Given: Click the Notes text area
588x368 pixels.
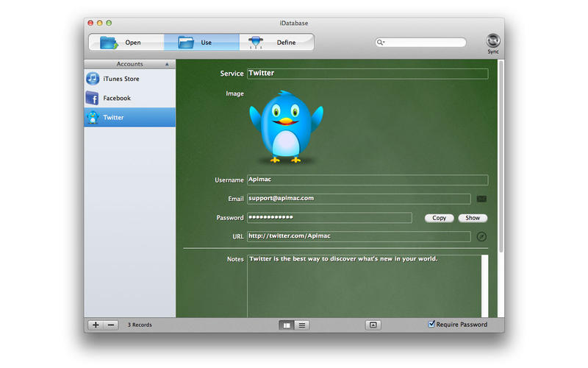Looking at the screenshot, I should 364,286.
